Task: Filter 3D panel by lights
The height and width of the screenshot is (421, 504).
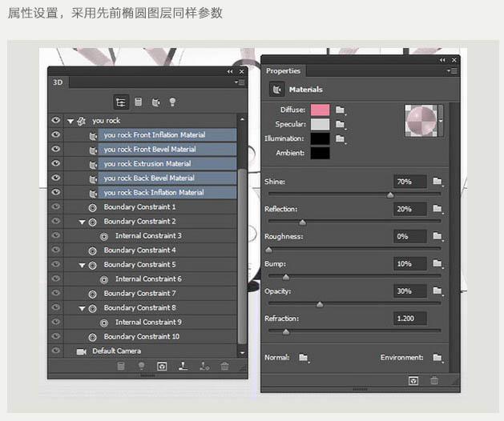Action: [171, 102]
